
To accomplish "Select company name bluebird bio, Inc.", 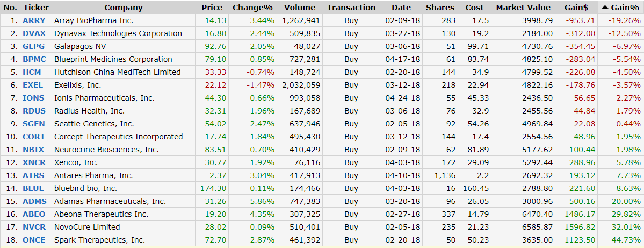I will point(85,188).
